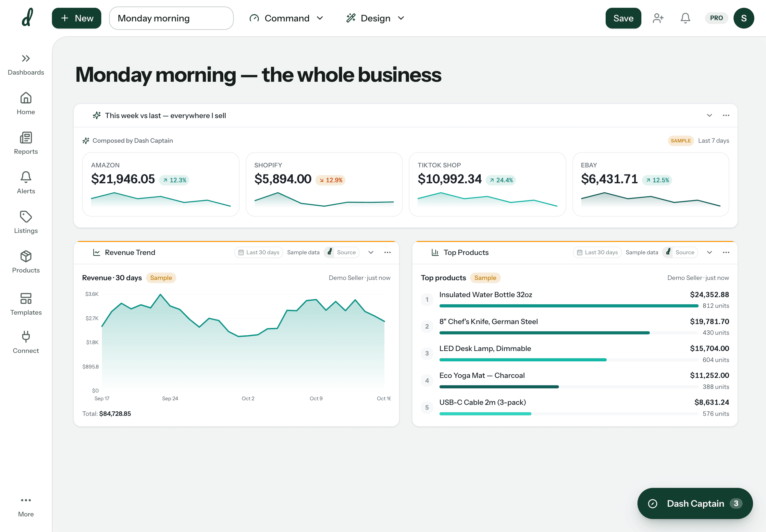The width and height of the screenshot is (766, 532).
Task: Edit the Monday morning dashboard name field
Action: pos(171,18)
